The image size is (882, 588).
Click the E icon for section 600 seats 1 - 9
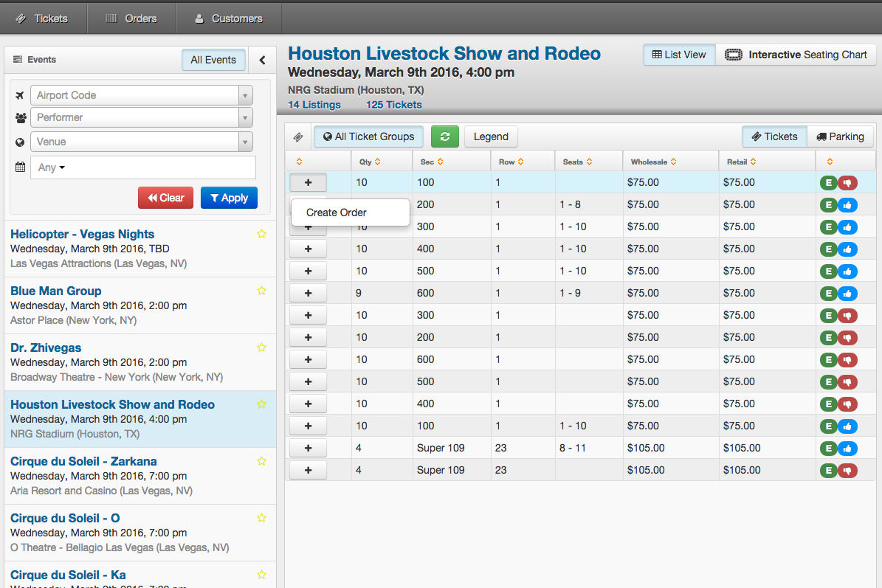pyautogui.click(x=828, y=294)
